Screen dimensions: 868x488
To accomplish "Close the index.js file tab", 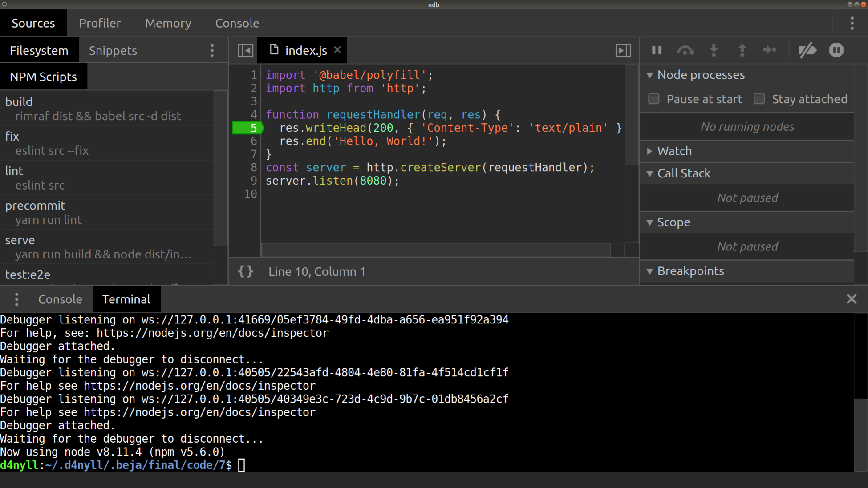I will pos(337,50).
